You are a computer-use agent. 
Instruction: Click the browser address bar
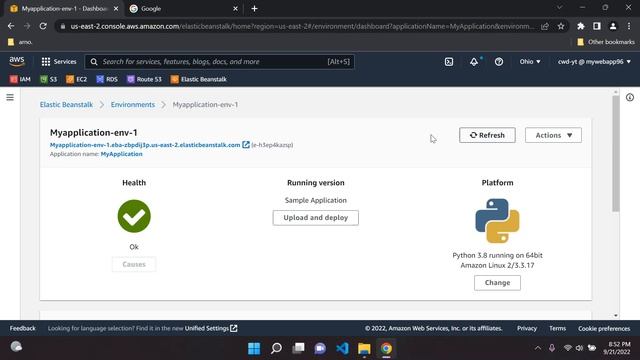tap(301, 26)
